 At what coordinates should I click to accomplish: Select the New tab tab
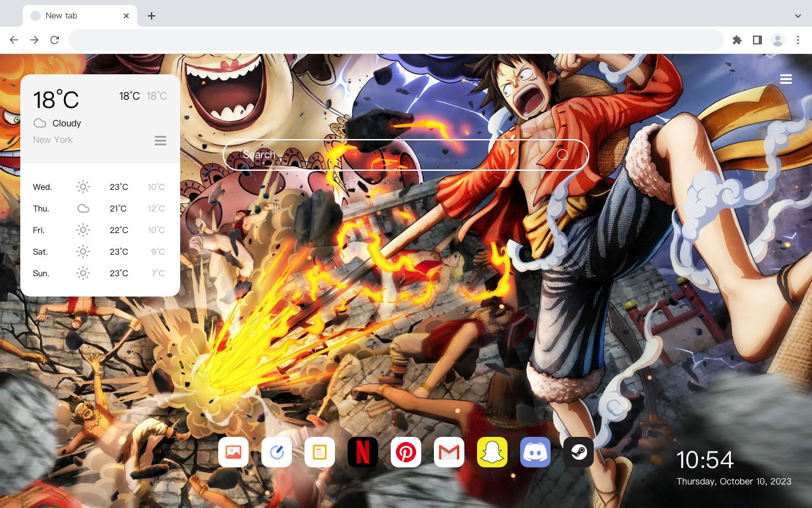click(80, 16)
